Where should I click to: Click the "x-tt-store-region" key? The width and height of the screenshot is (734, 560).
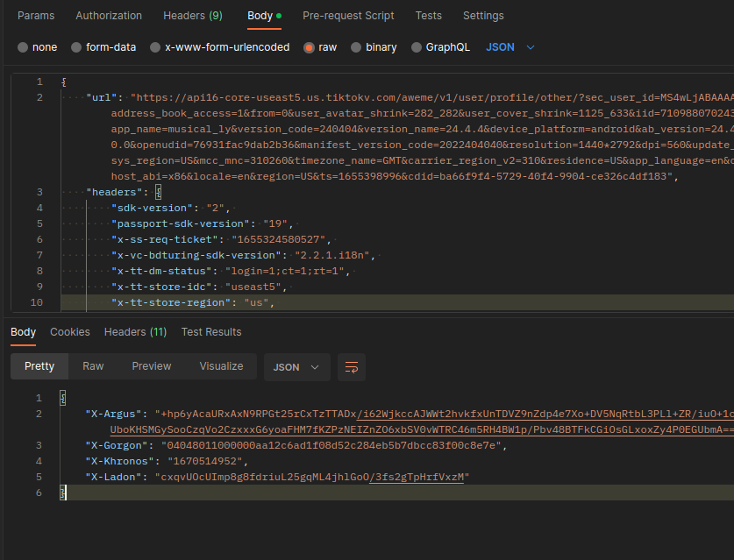[x=171, y=302]
